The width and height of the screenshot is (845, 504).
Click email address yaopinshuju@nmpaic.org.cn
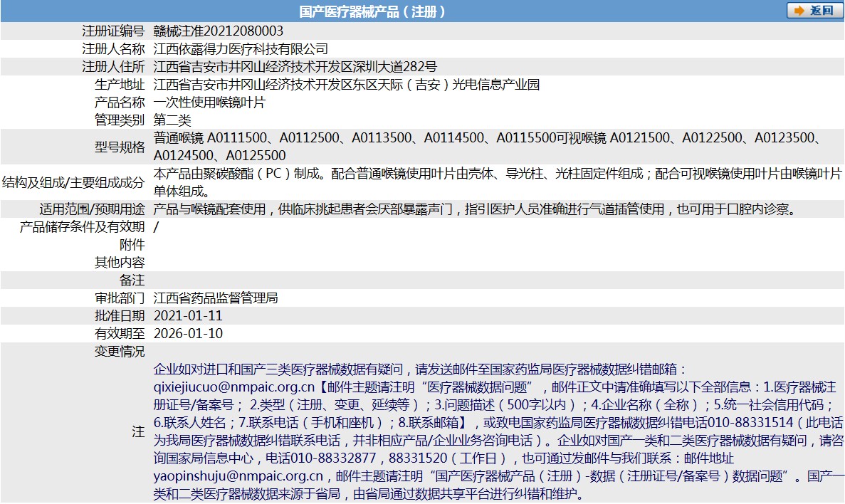tap(238, 476)
